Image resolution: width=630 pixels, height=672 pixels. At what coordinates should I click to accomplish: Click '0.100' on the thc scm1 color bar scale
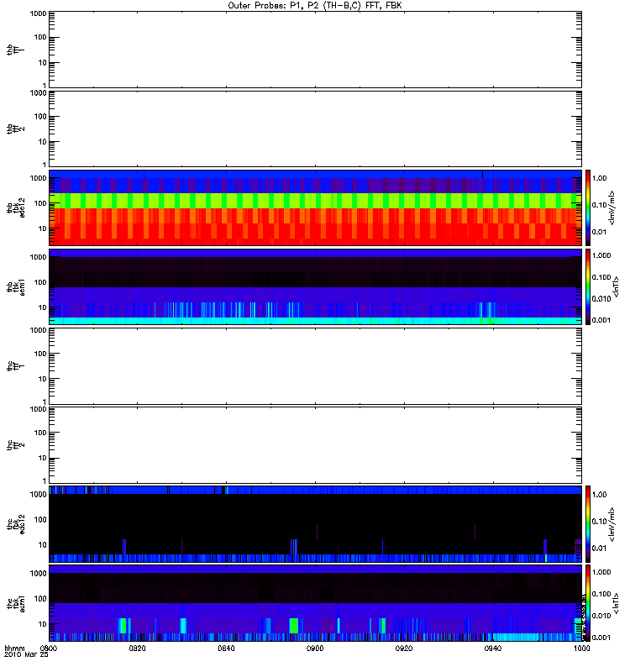point(601,594)
